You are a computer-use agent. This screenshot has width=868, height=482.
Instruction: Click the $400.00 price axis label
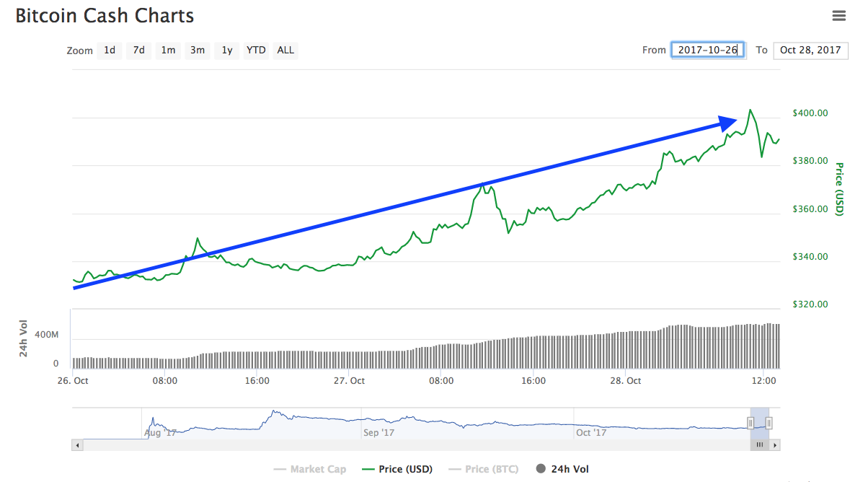click(x=810, y=113)
